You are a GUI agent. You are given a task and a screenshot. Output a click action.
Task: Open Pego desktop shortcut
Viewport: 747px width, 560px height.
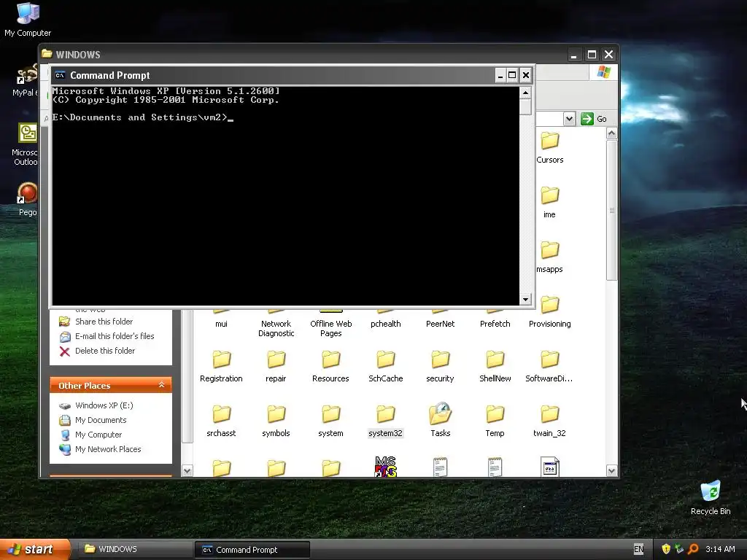point(27,199)
